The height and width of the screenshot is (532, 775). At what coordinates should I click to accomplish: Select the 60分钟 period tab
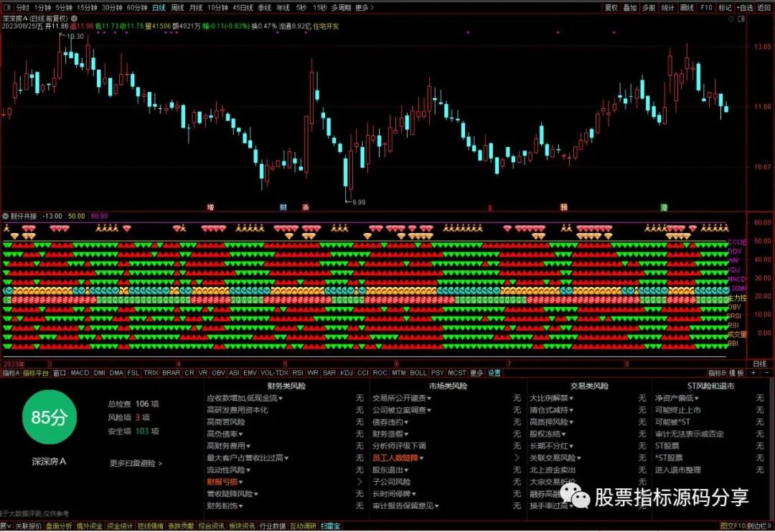click(137, 8)
